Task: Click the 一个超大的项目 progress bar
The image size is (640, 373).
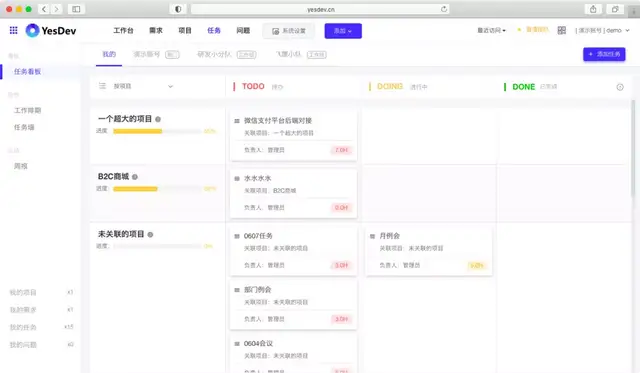Action: coord(158,131)
